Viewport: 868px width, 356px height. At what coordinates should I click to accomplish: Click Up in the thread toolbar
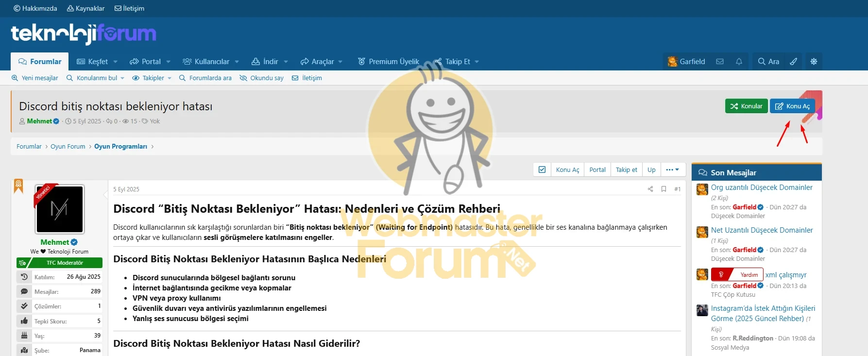pyautogui.click(x=651, y=170)
